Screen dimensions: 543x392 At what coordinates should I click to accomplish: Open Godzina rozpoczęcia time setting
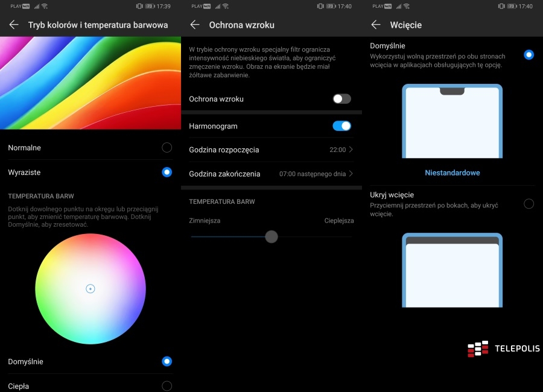tap(271, 150)
